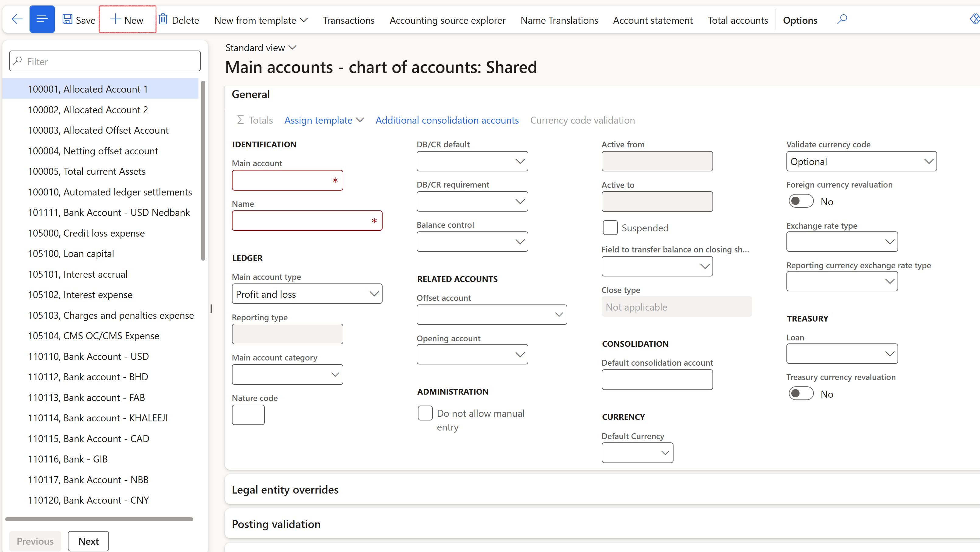The width and height of the screenshot is (980, 552).
Task: Click the Save disk icon
Action: point(67,19)
